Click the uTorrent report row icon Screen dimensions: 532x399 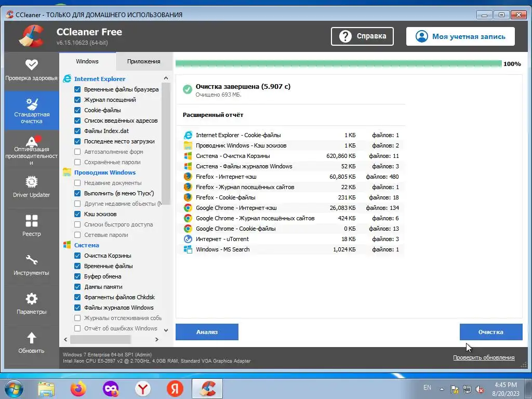click(188, 239)
